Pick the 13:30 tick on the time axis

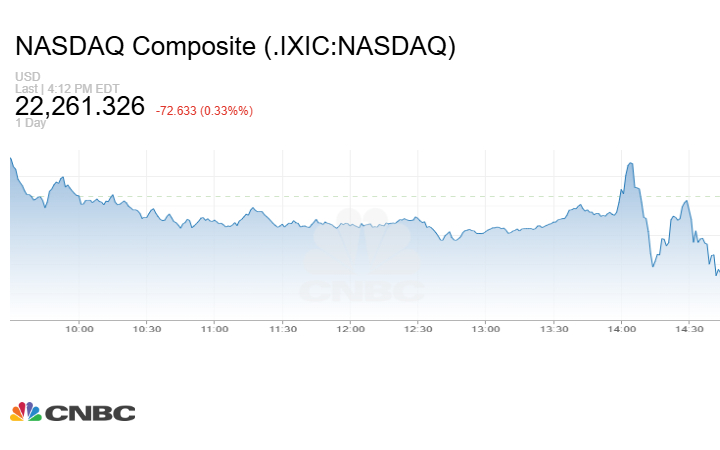pyautogui.click(x=554, y=328)
